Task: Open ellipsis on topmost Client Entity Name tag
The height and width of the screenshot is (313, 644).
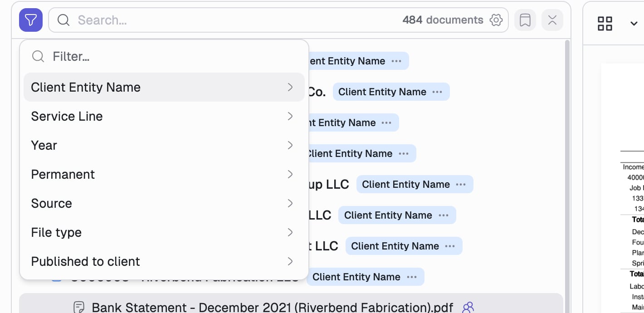Action: (x=396, y=61)
